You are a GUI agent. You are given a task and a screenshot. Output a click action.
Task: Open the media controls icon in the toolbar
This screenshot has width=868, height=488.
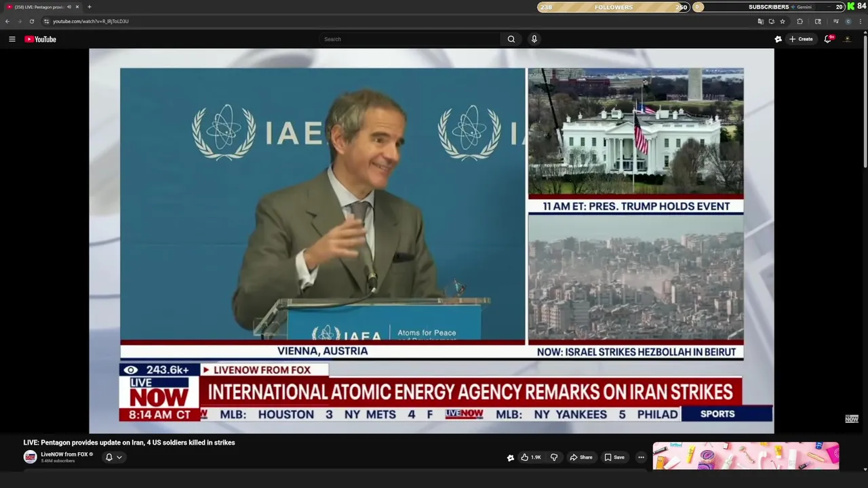point(836,21)
